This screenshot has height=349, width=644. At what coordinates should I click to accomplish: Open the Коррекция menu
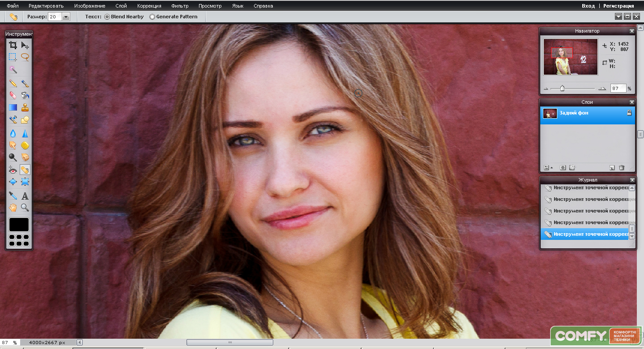[149, 6]
